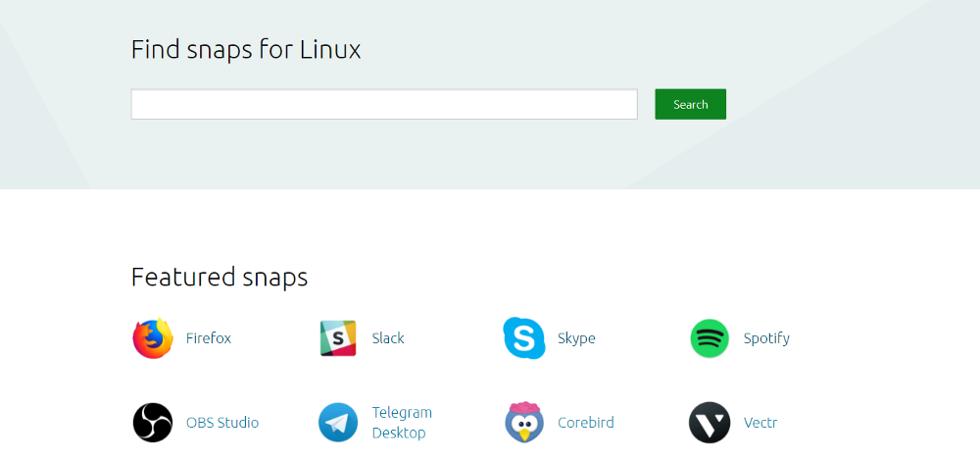
Task: Click the Skype logo icon
Action: [x=523, y=338]
